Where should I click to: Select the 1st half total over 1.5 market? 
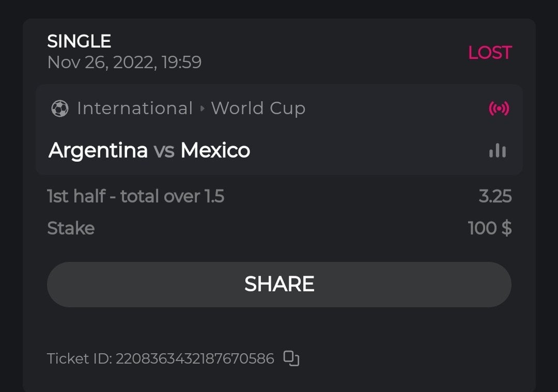(x=135, y=196)
